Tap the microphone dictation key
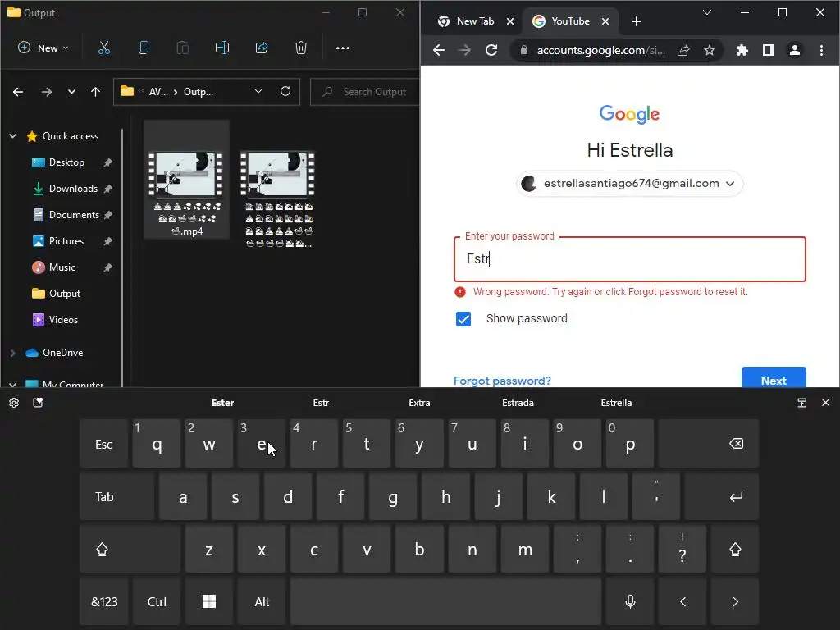 click(x=630, y=601)
